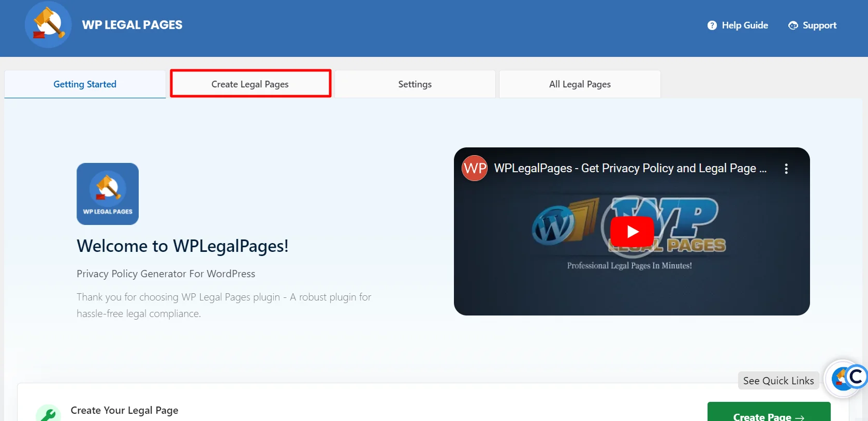This screenshot has height=421, width=868.
Task: Click the video title WPLegalPages - Get Privacy Policy
Action: coord(630,168)
